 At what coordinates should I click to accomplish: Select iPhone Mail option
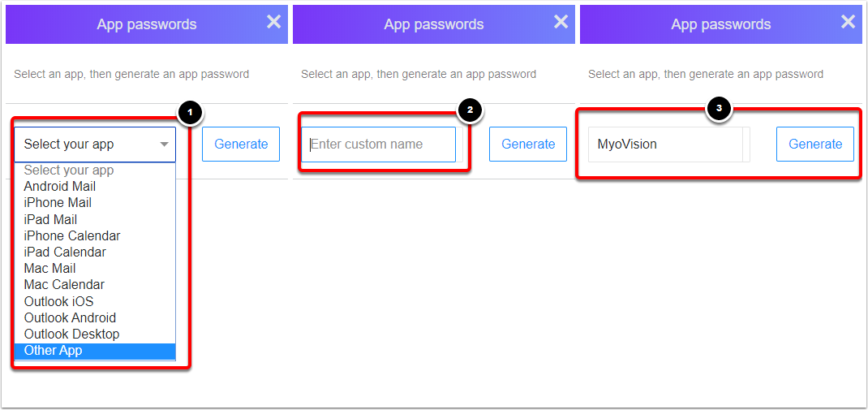(58, 203)
